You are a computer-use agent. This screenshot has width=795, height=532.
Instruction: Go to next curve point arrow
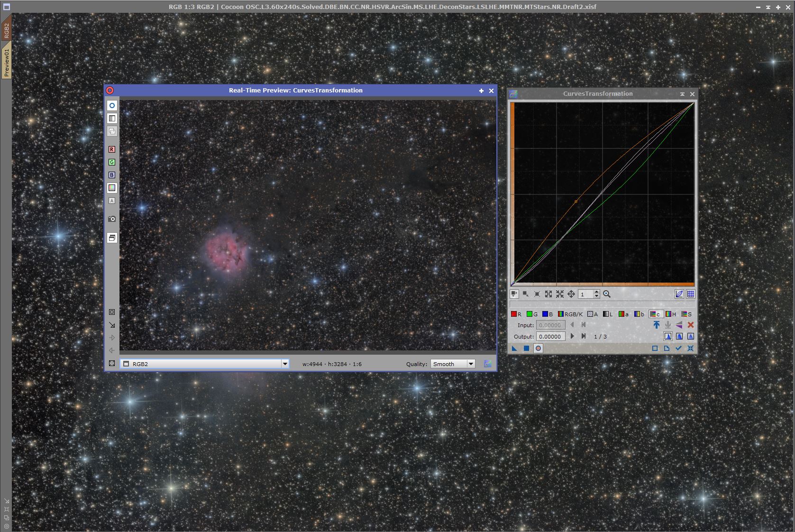[x=572, y=336]
